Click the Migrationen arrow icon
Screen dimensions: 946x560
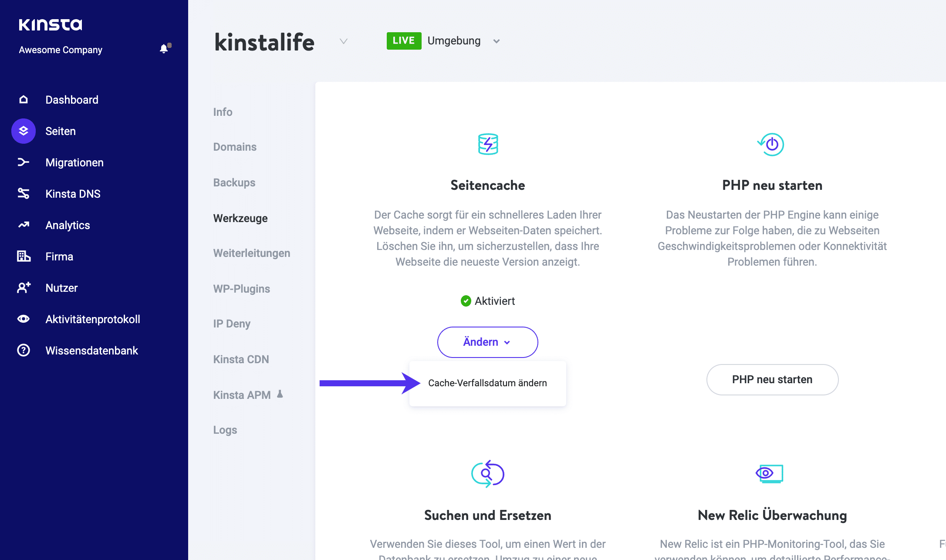[x=24, y=162]
